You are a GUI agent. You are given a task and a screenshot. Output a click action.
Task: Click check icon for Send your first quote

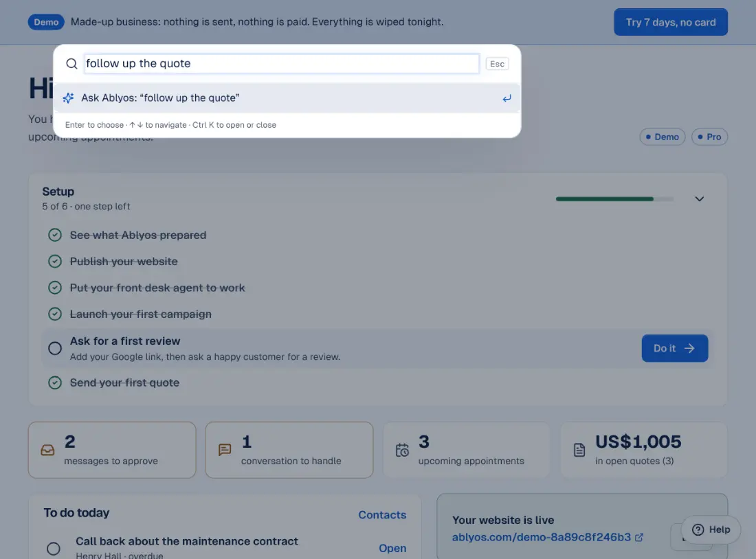point(55,383)
